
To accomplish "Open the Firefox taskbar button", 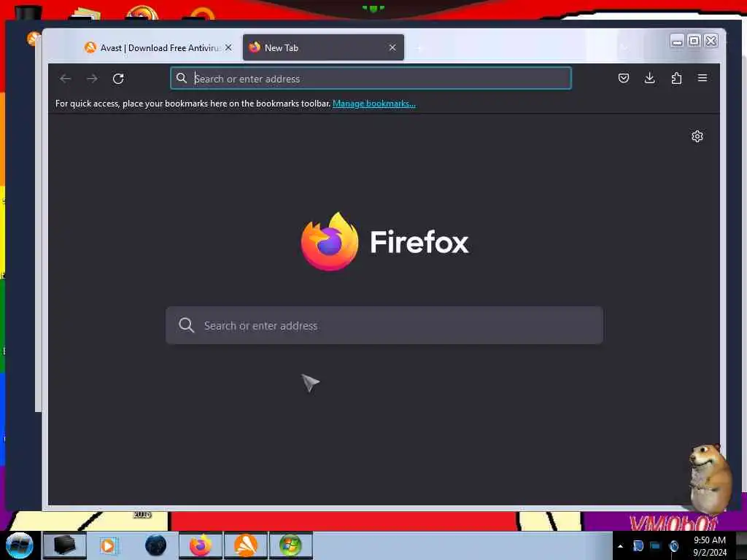I will (201, 545).
